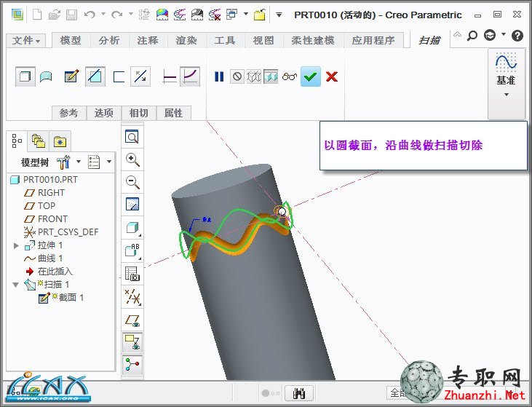
Task: Click the View manager icon
Action: coord(132,274)
